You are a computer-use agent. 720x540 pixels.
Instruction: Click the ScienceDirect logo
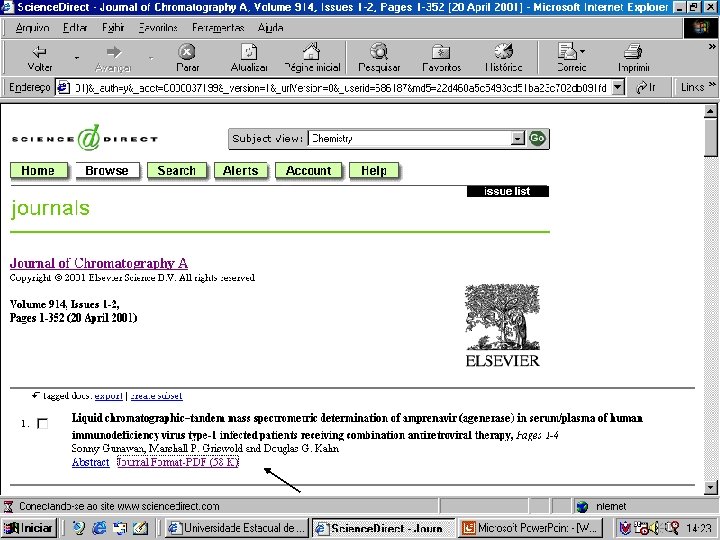click(x=84, y=138)
